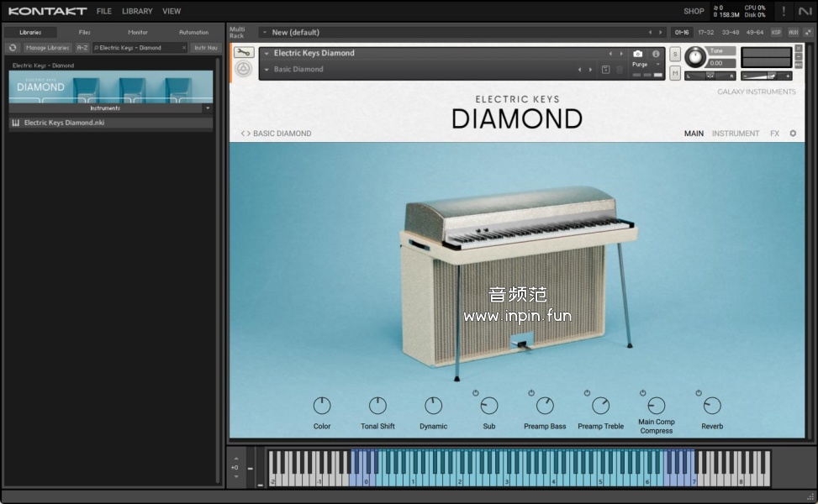Click the Manage Libraries button
The height and width of the screenshot is (504, 818).
pyautogui.click(x=47, y=47)
